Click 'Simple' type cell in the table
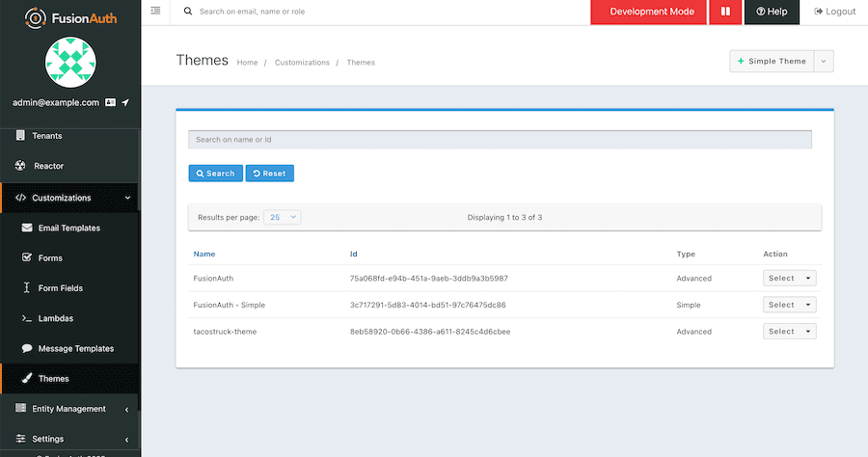868x457 pixels. point(689,305)
